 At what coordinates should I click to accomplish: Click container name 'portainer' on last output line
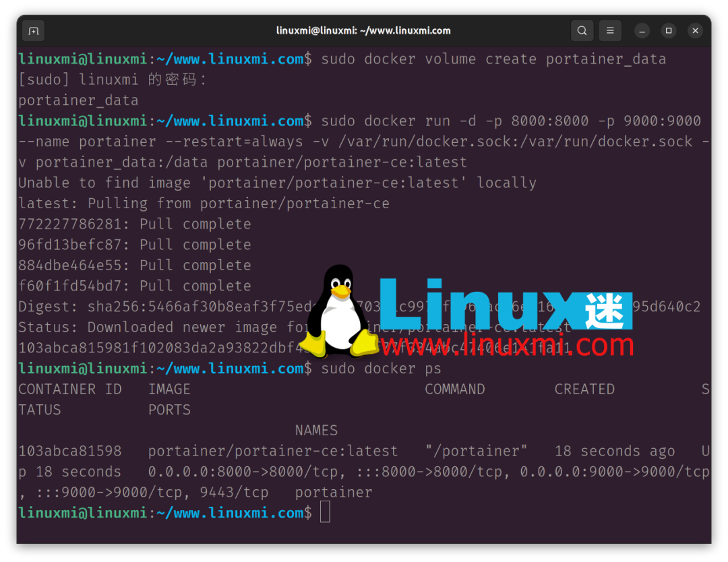(334, 493)
